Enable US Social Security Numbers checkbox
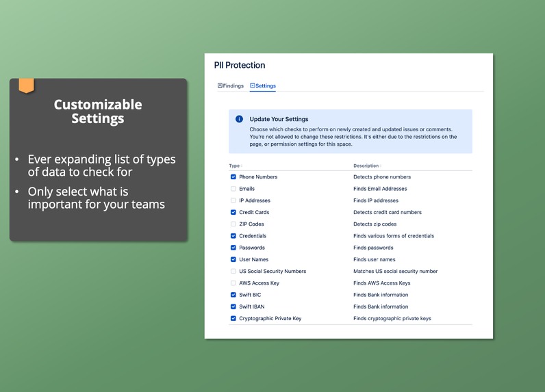The width and height of the screenshot is (545, 392). [233, 271]
